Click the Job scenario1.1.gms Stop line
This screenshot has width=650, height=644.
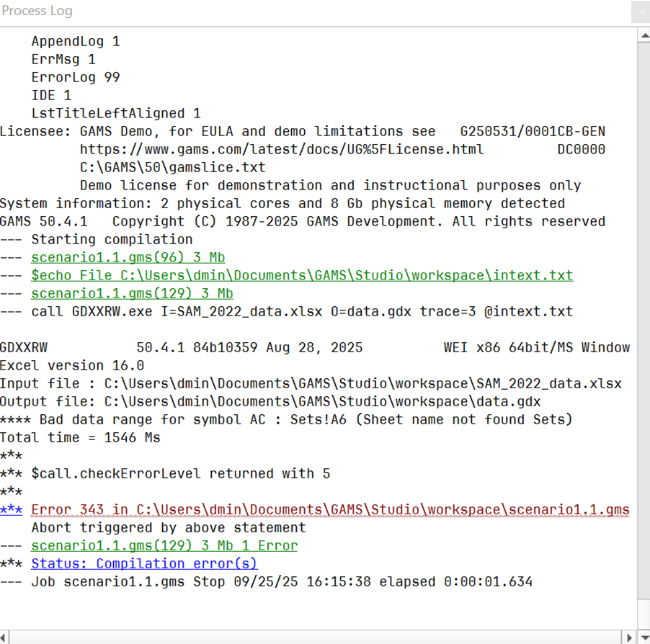[x=281, y=582]
